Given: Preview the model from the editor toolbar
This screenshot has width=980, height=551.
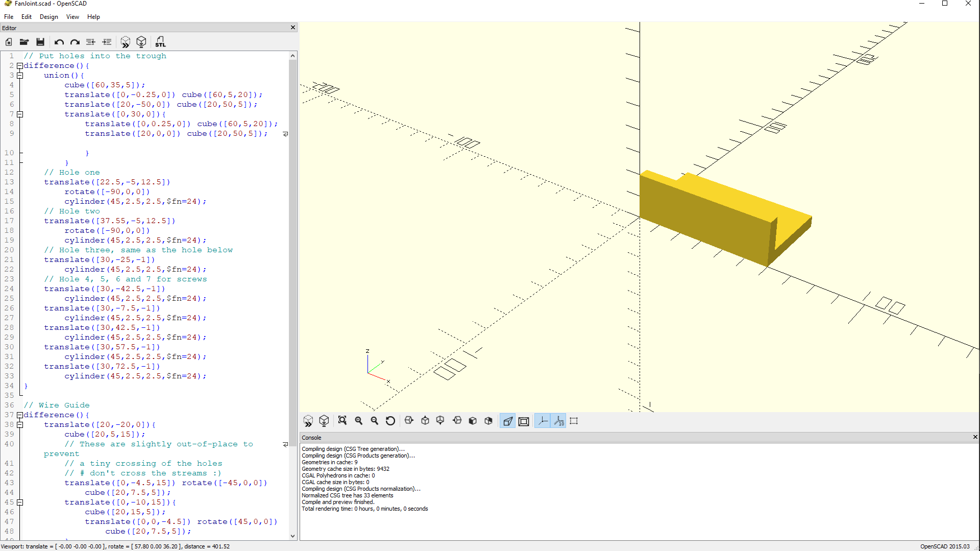Looking at the screenshot, I should tap(126, 42).
